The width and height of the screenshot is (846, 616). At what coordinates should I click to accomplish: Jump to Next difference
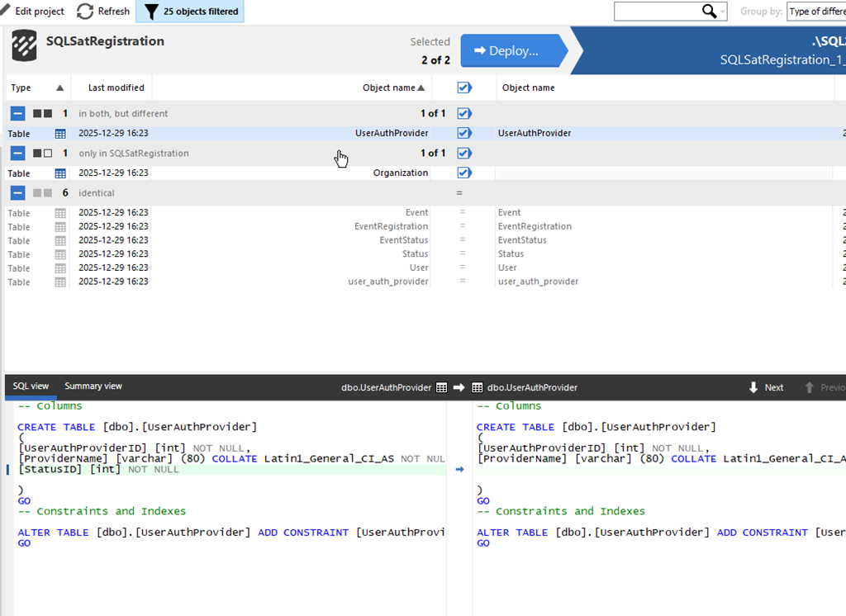(x=766, y=387)
